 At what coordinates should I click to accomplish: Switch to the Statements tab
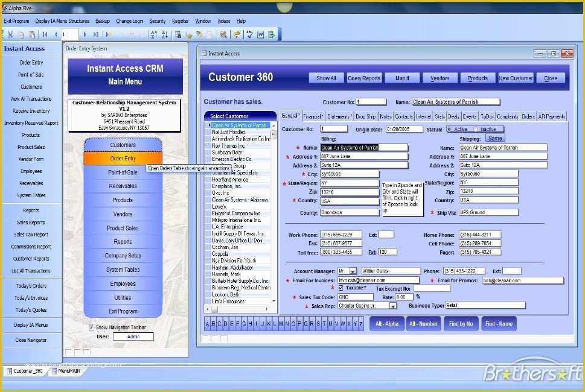tap(339, 116)
